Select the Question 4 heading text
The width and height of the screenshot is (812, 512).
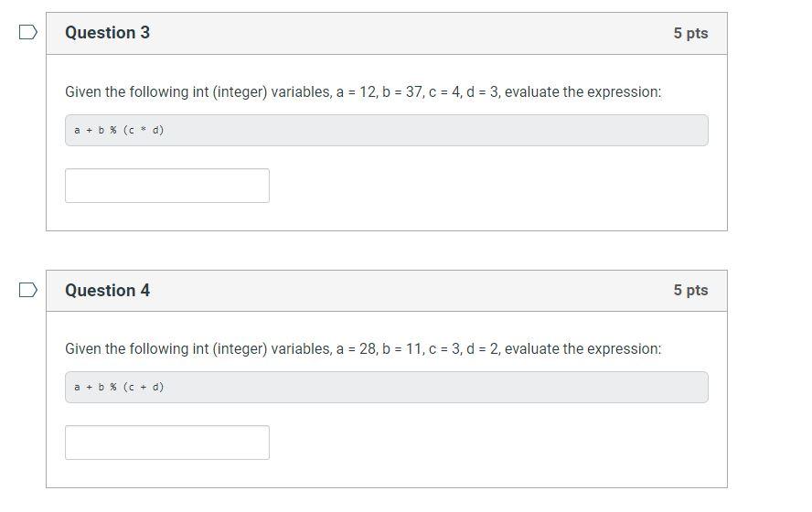(x=107, y=291)
